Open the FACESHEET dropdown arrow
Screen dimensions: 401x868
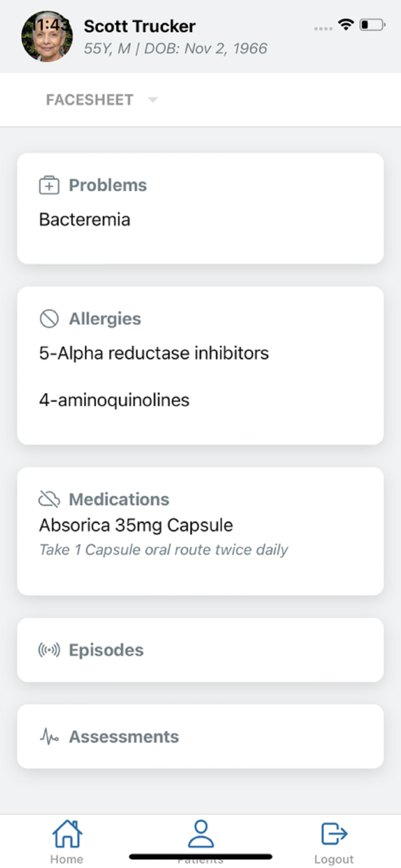[x=153, y=100]
